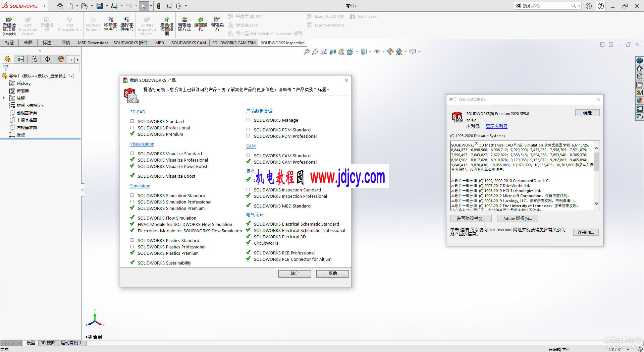Screen dimensions: 644x352
Task: Open File Explorer folder task pane icon
Action: [640, 84]
